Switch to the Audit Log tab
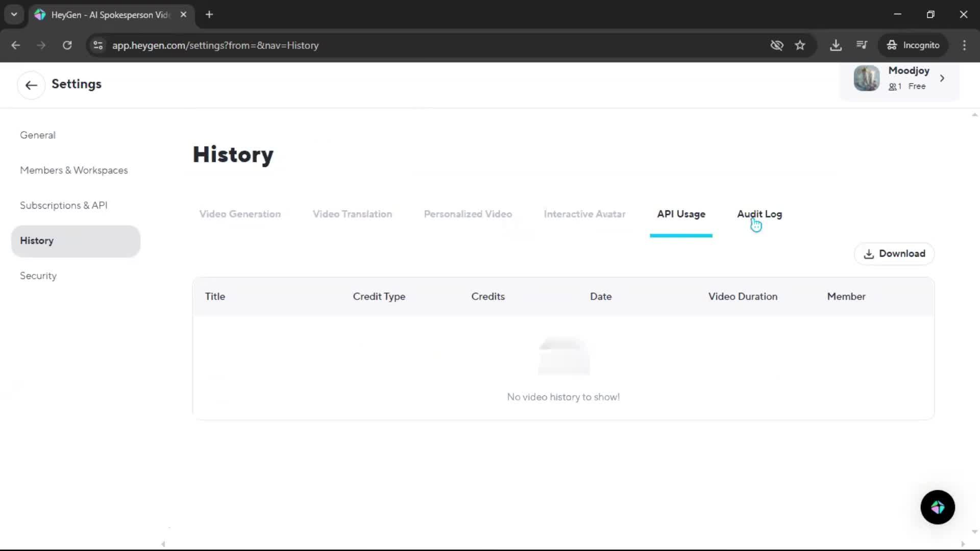The width and height of the screenshot is (980, 551). click(759, 214)
